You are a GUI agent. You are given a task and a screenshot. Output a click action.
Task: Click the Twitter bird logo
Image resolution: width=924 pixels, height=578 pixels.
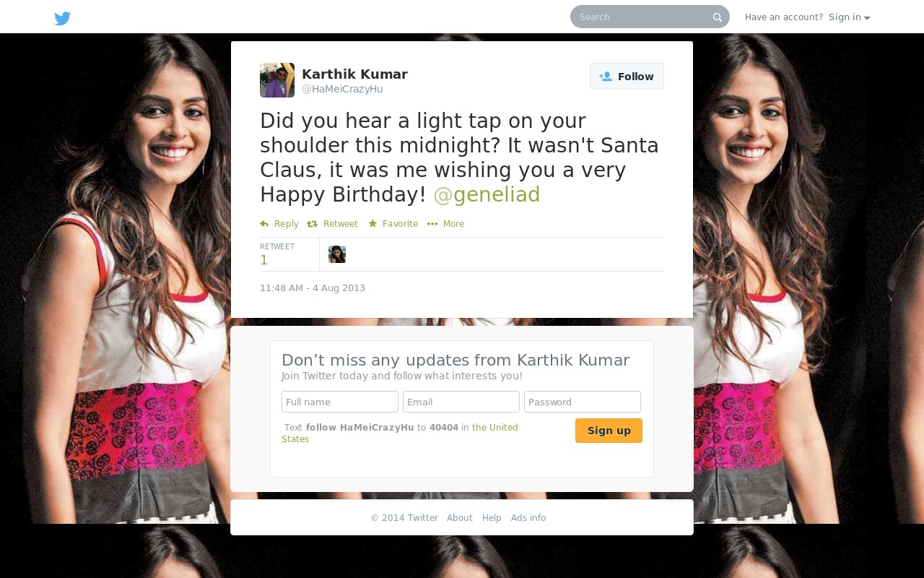pyautogui.click(x=63, y=19)
